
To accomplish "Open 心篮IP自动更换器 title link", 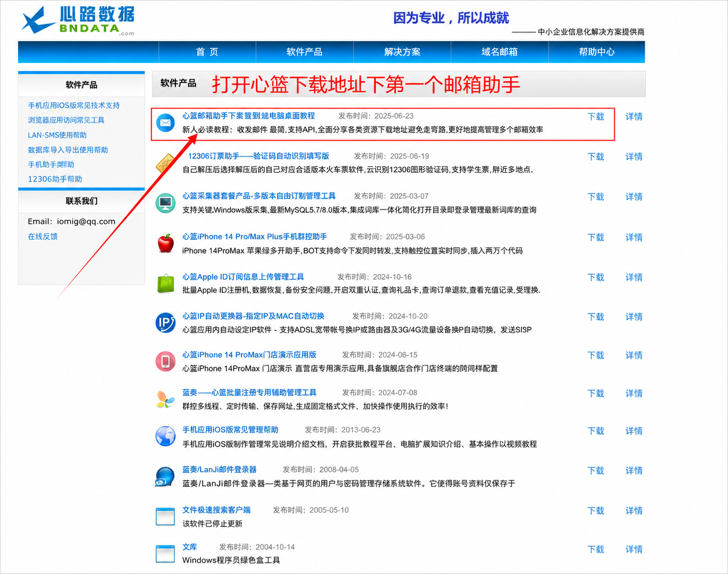I will [x=253, y=316].
